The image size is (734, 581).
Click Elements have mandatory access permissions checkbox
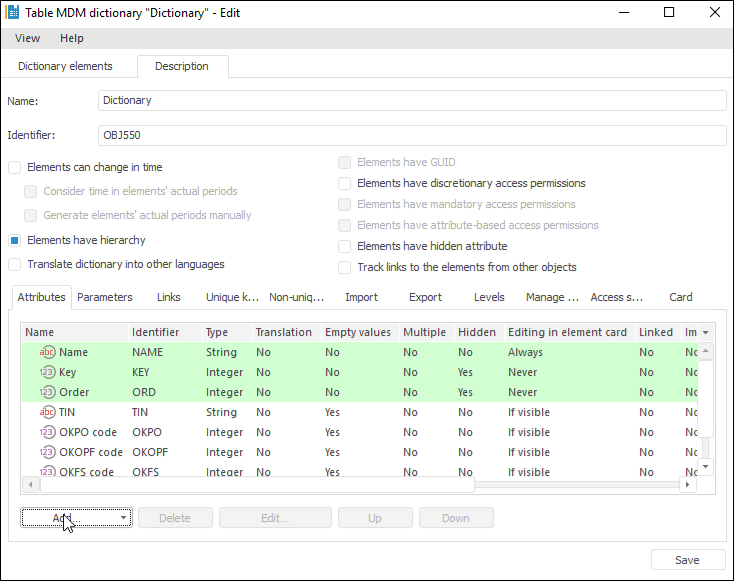tap(345, 205)
